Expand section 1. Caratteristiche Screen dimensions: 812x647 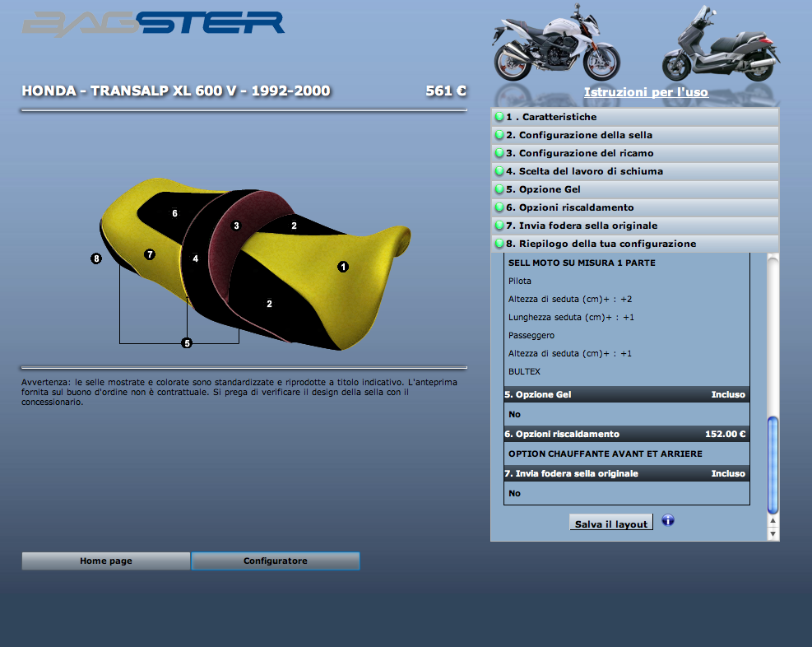634,117
